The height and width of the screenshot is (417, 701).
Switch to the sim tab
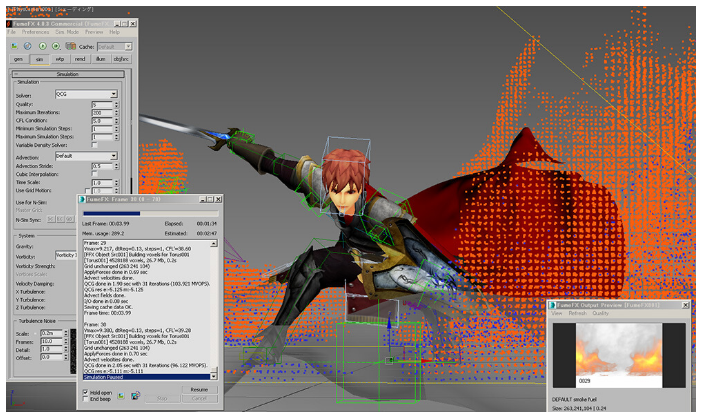tap(39, 59)
